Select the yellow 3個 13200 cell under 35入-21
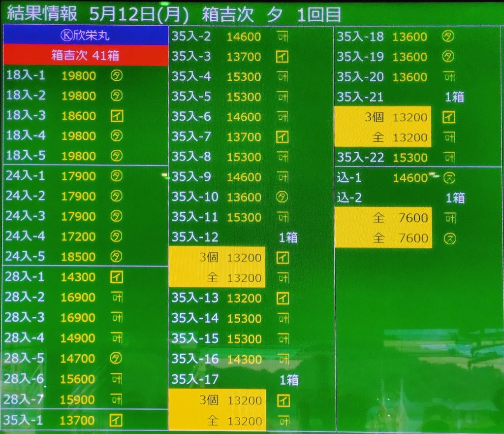Image resolution: width=504 pixels, height=434 pixels. point(383,117)
